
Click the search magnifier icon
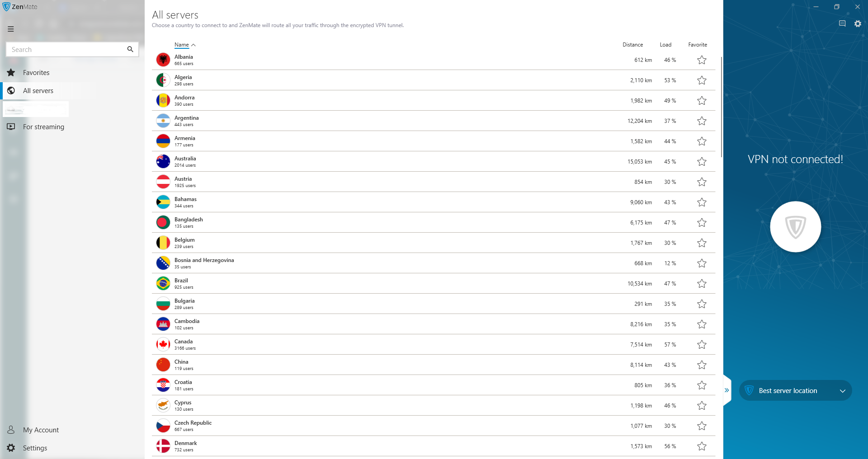(130, 49)
